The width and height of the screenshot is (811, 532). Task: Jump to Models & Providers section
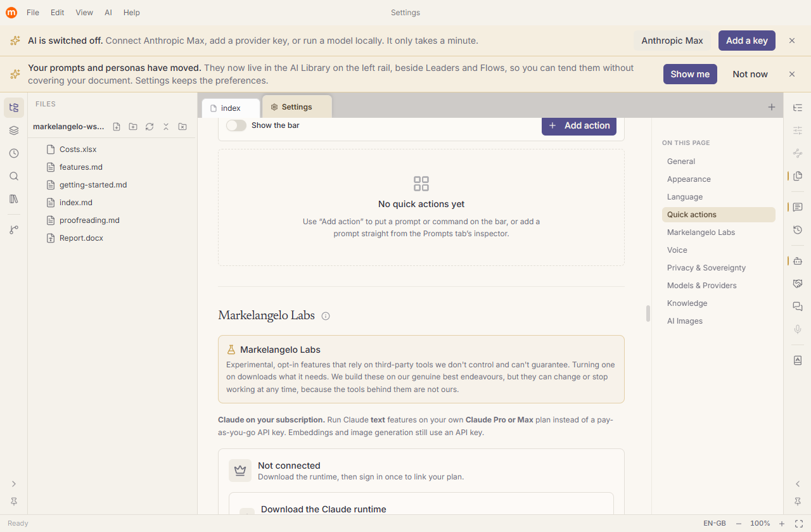(718, 286)
